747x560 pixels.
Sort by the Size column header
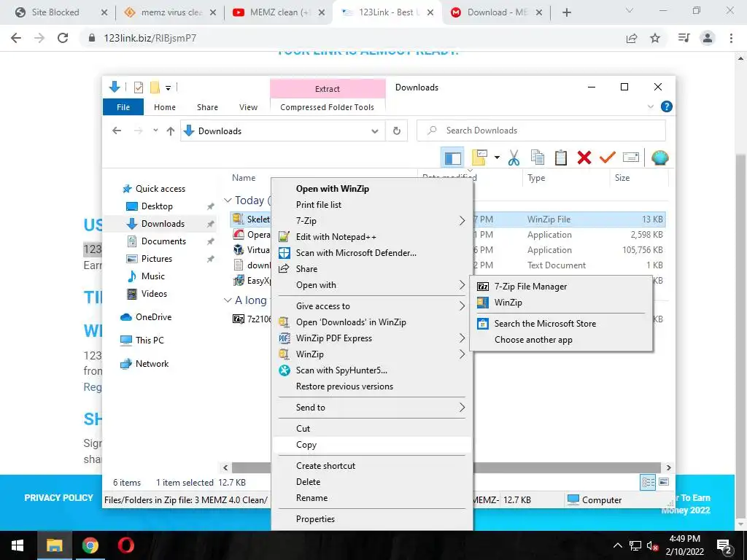point(622,178)
